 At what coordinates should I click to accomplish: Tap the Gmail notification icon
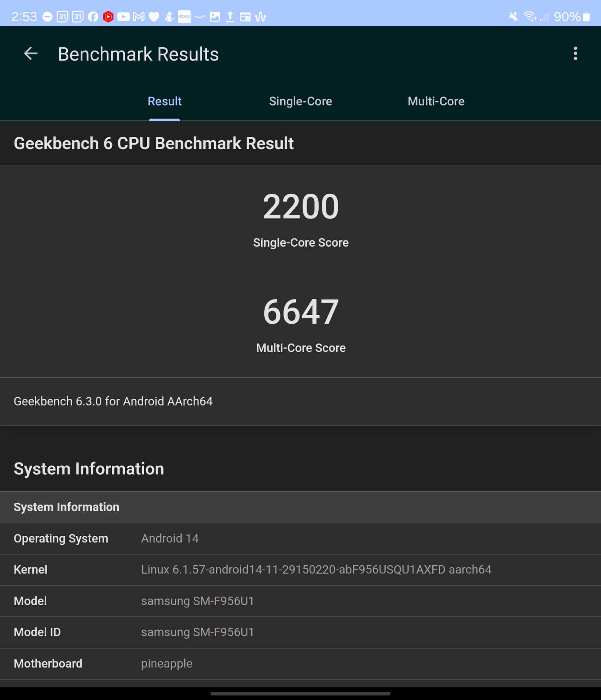pyautogui.click(x=139, y=17)
